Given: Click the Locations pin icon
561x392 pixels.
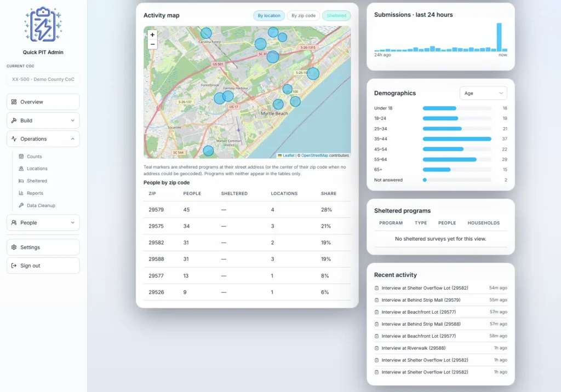Looking at the screenshot, I should coord(21,169).
